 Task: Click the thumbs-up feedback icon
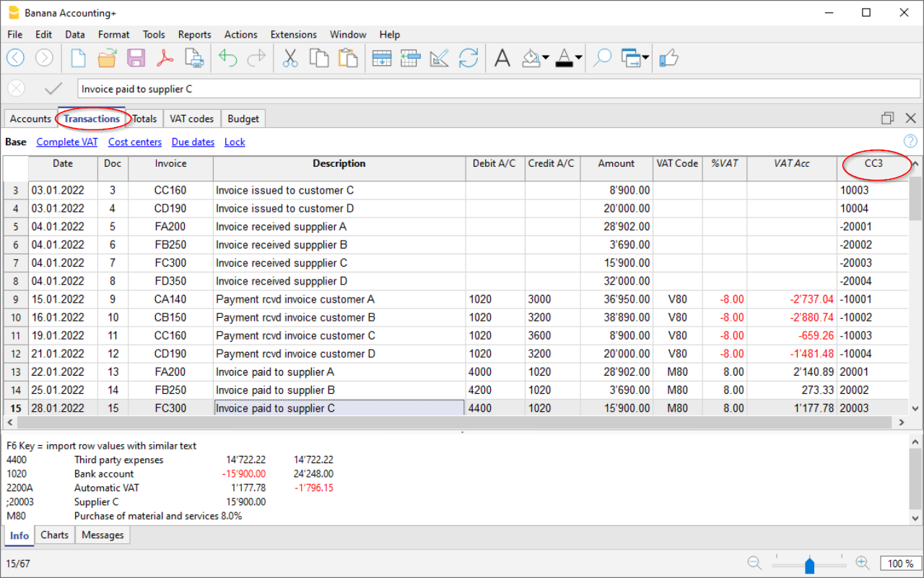(669, 58)
